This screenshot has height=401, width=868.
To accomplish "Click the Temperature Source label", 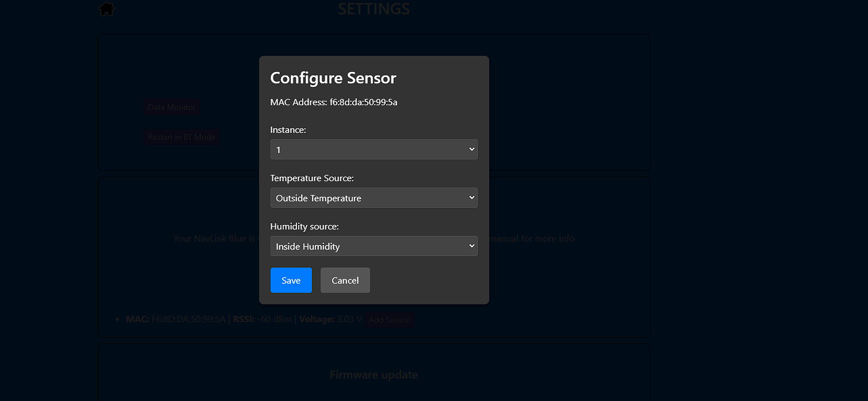I will pyautogui.click(x=312, y=178).
